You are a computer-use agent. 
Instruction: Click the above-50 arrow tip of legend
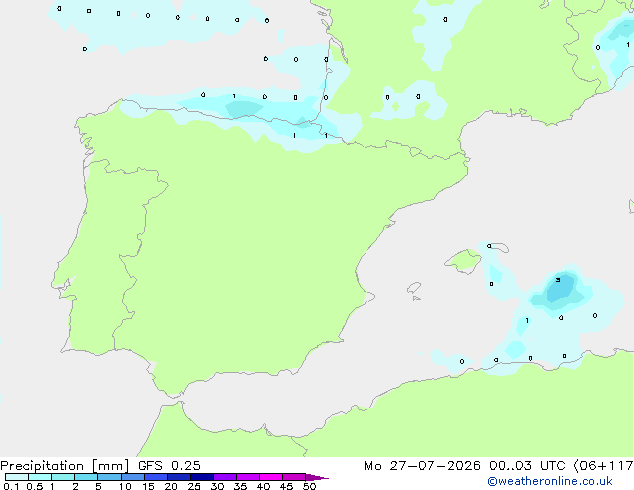(x=317, y=477)
